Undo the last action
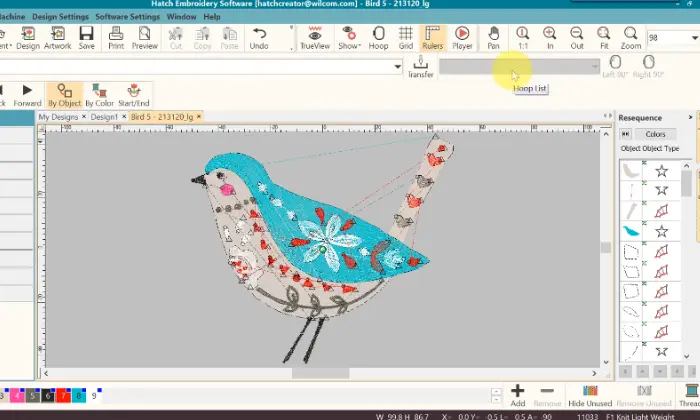The image size is (700, 420). [259, 37]
